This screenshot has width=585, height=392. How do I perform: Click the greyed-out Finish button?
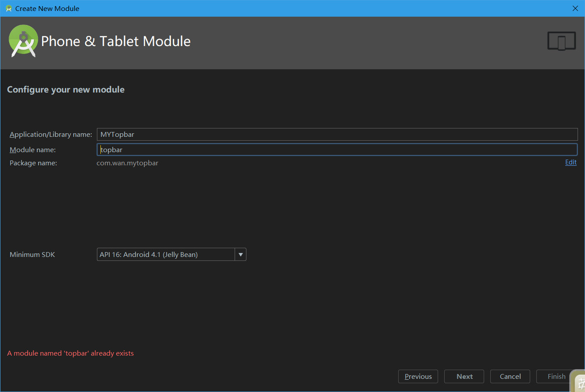556,376
